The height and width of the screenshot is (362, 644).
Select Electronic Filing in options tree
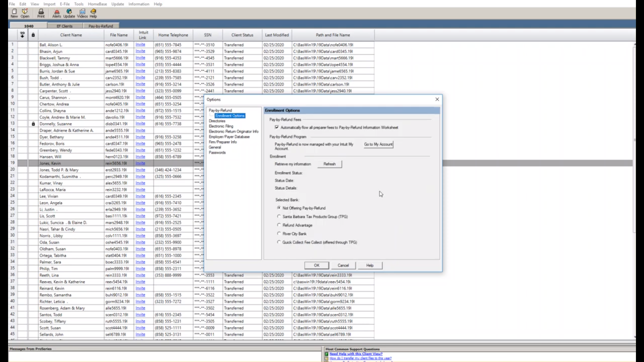[221, 126]
